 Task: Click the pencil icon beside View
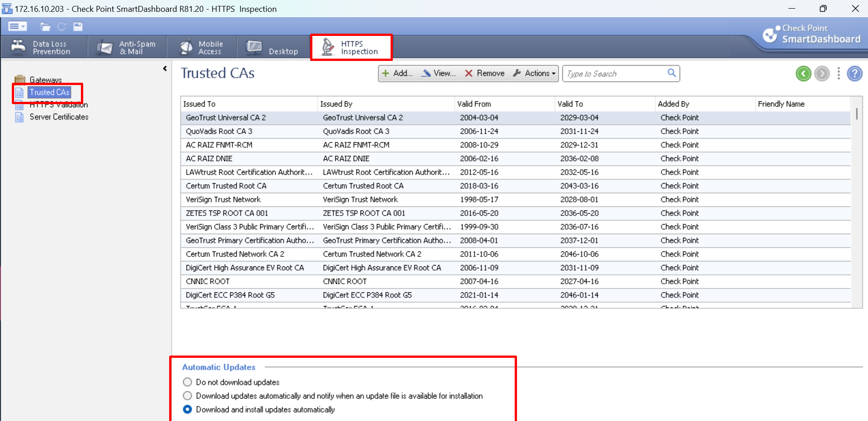(x=426, y=73)
